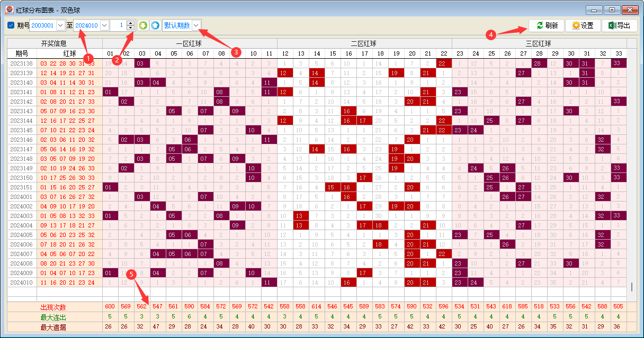This screenshot has height=338, width=644.
Task: Click the 开奖信息 header
Action: (x=54, y=43)
